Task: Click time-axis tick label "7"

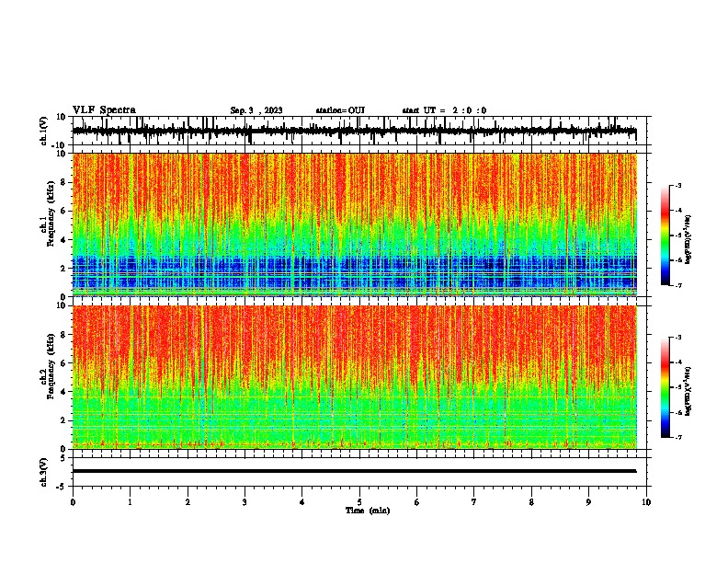Action: (x=474, y=502)
